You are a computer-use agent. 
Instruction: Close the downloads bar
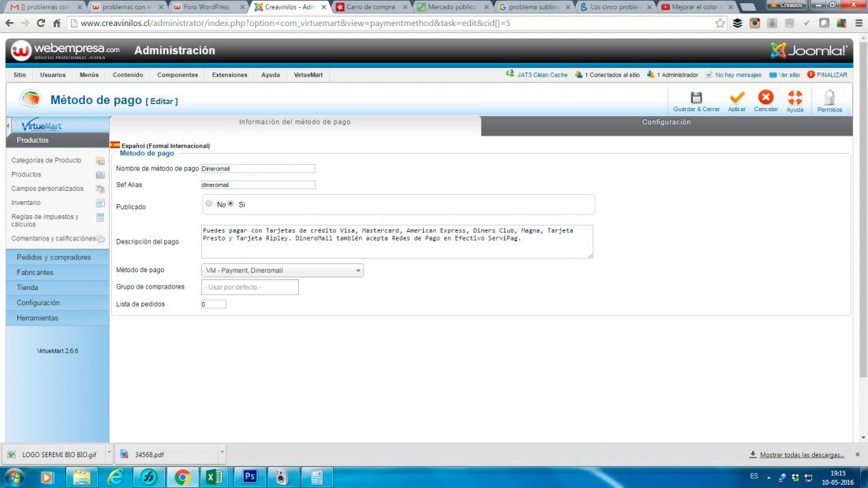[858, 454]
